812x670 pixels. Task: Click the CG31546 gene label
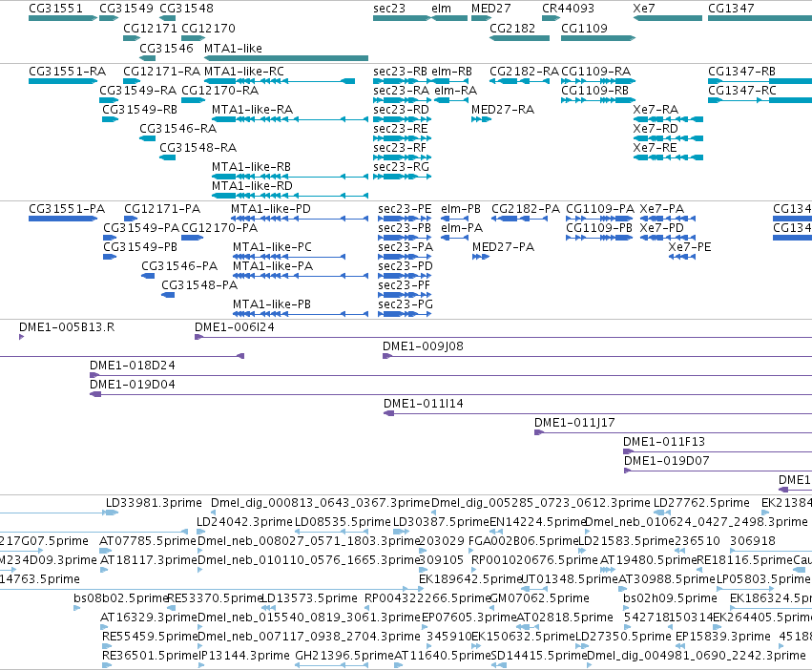tap(166, 48)
